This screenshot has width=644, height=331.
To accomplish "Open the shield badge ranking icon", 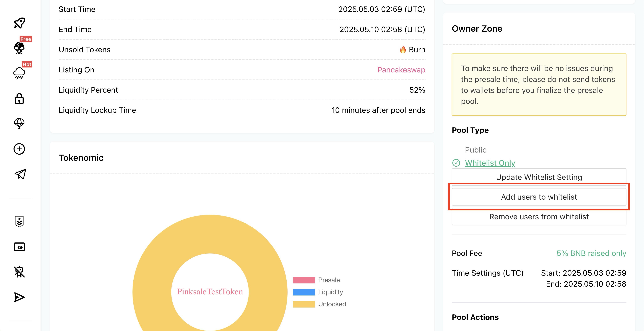I will point(19,221).
